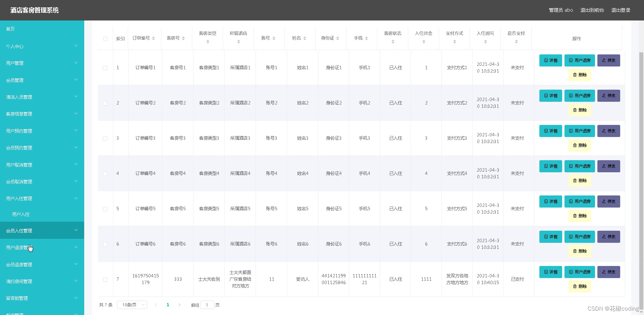Expand 清洁人员管理 sidebar menu

point(42,97)
